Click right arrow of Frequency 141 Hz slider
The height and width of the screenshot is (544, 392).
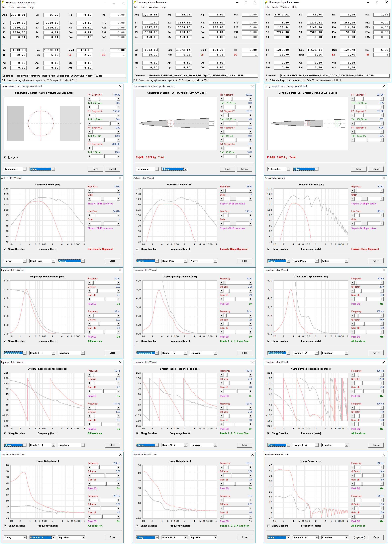coord(118,407)
